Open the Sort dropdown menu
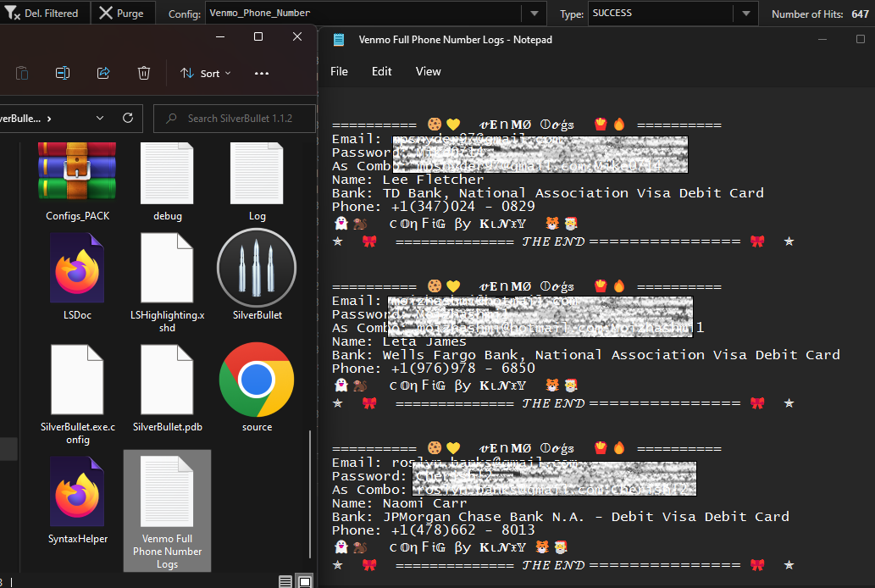 [205, 73]
